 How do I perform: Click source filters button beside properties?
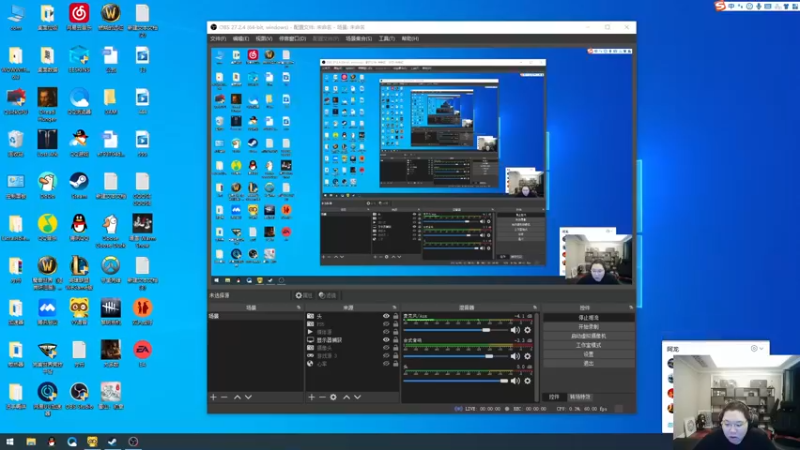(x=328, y=295)
